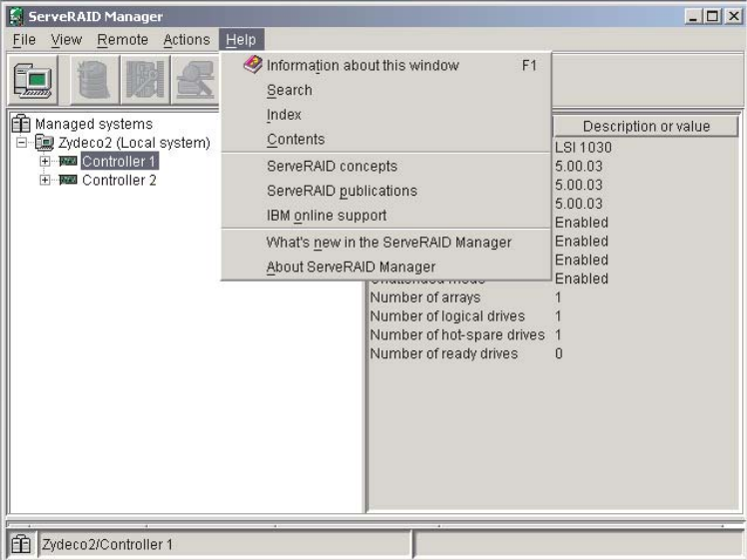This screenshot has height=560, width=747.
Task: Expand the Controller 2 tree node
Action: point(45,181)
